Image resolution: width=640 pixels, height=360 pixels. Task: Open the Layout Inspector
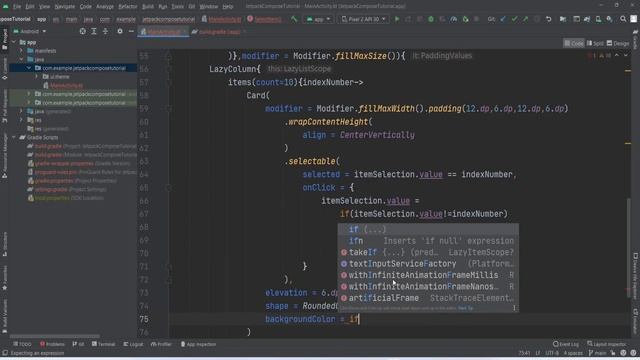point(607,344)
